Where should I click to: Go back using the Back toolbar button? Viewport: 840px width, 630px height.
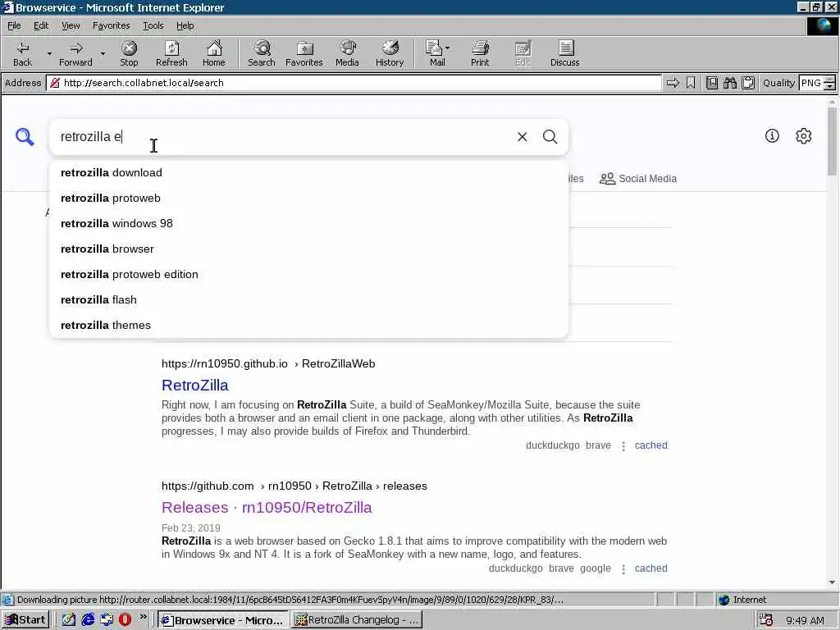coord(22,53)
